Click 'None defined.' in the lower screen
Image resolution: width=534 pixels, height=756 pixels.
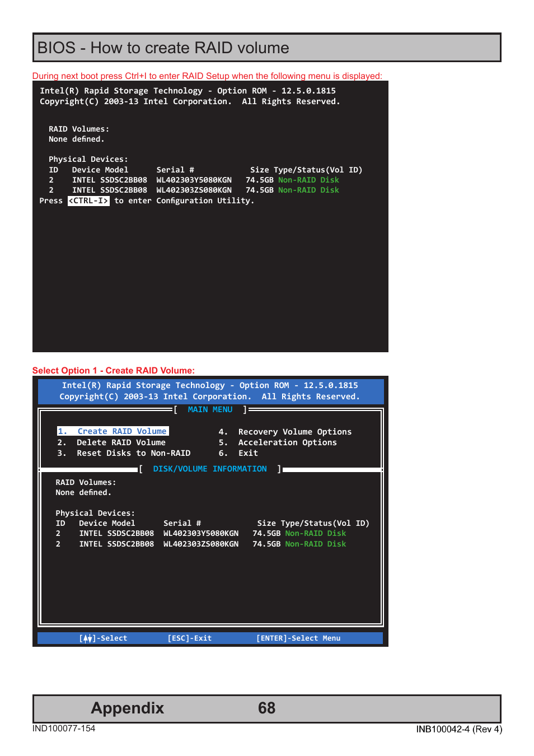pyautogui.click(x=83, y=492)
